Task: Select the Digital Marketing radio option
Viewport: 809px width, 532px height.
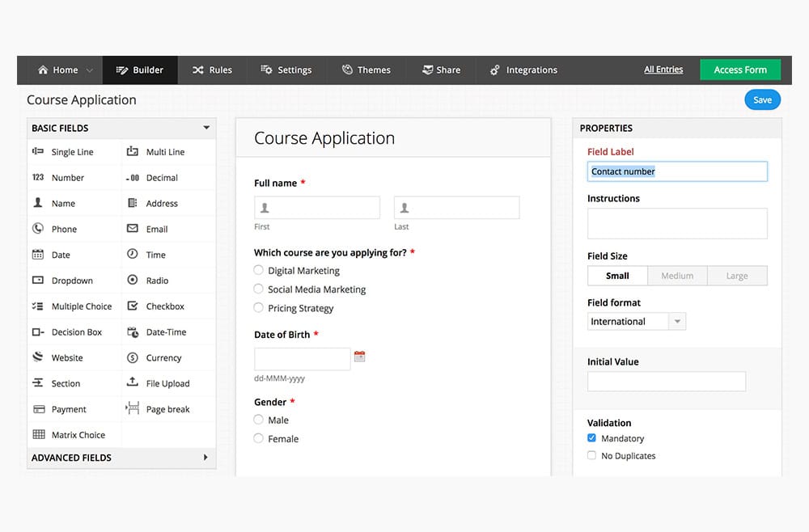Action: click(259, 270)
